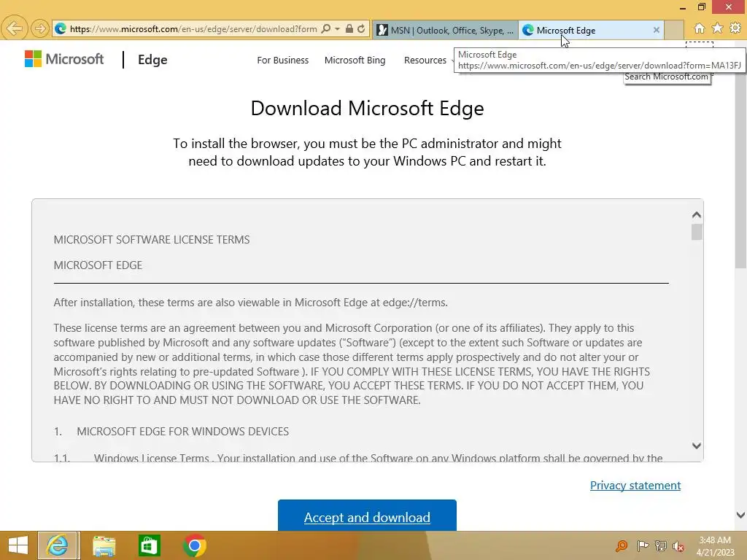Open a new tab with the blank tab button

[x=673, y=30]
